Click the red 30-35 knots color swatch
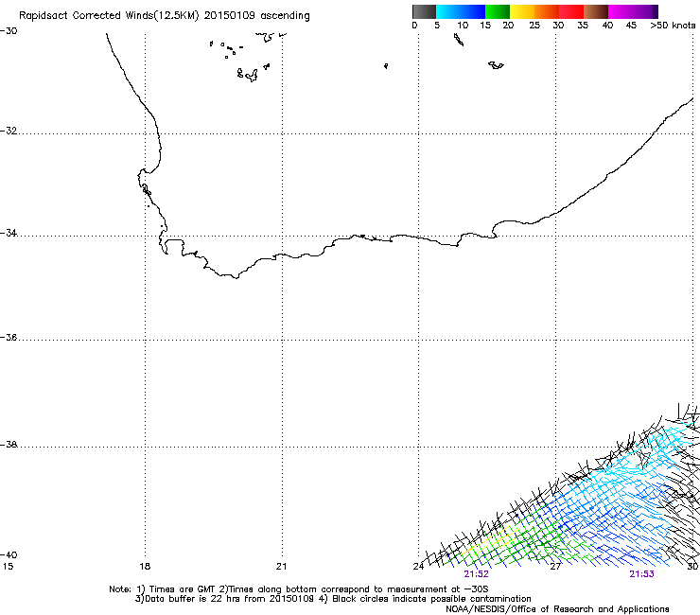Image resolution: width=700 pixels, height=615 pixels. click(571, 11)
